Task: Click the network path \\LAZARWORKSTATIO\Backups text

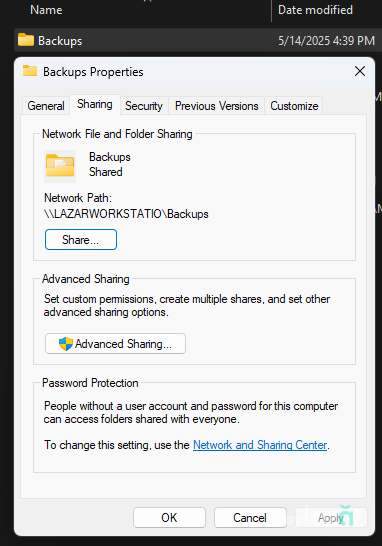Action: point(126,213)
